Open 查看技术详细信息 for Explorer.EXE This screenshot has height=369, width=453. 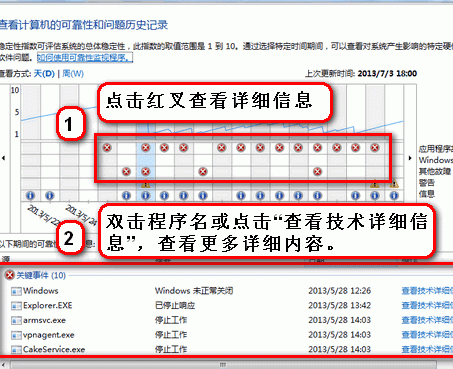(x=427, y=306)
